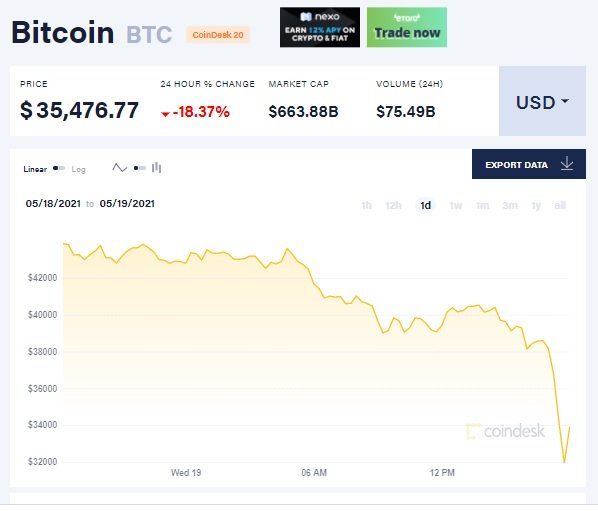Screen dimensions: 598x511
Task: Click the coindesk watermark logo
Action: (505, 431)
